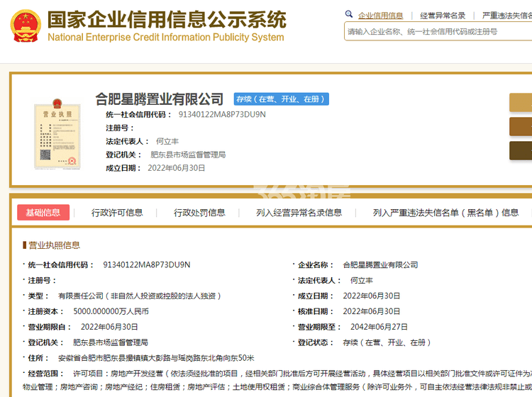Click the bottom dark brown button at right edge
Screen dimensions: 532x397
point(521,150)
